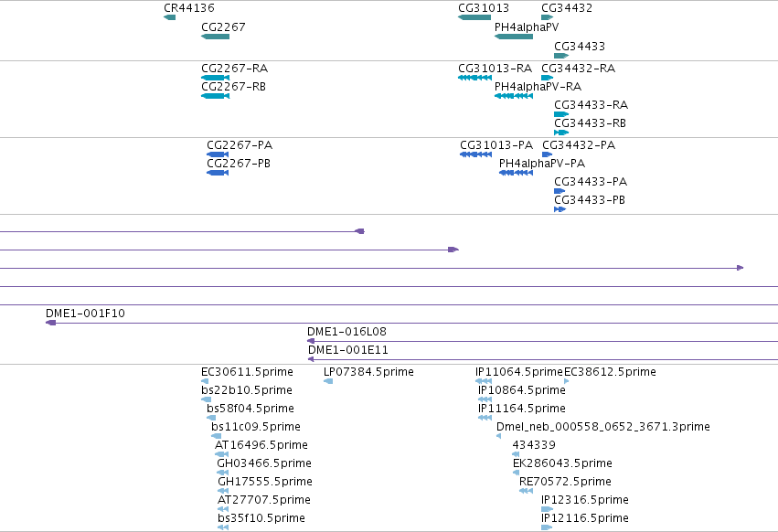Click the CG2267-RA transcript glyph
778x532 pixels.
(216, 78)
